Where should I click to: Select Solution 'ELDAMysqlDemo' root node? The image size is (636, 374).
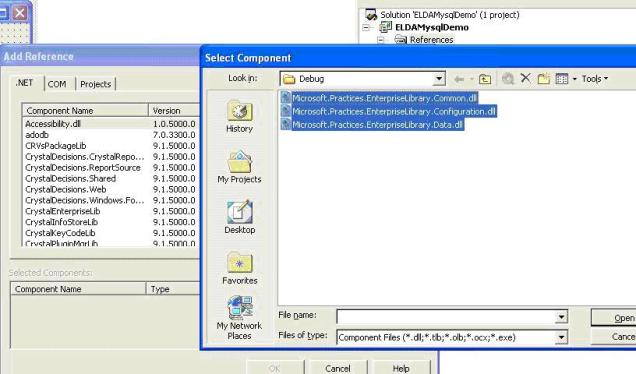tap(450, 15)
